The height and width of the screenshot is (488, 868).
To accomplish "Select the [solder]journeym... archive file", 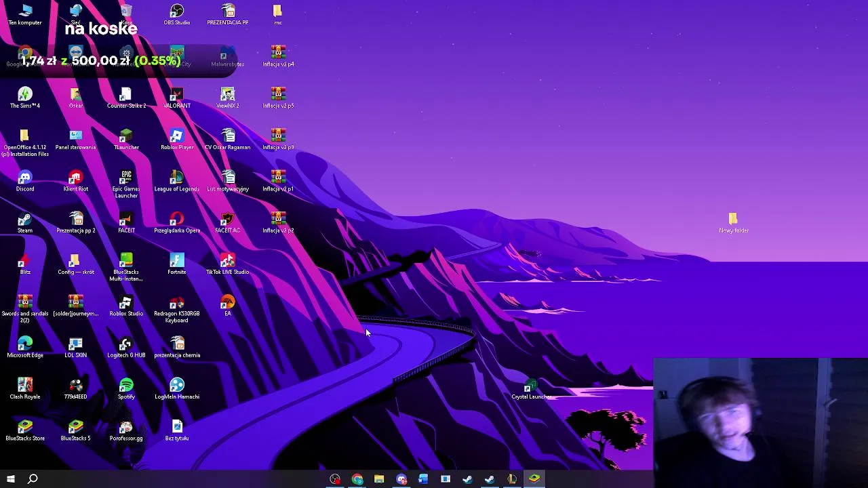I will 76,305.
